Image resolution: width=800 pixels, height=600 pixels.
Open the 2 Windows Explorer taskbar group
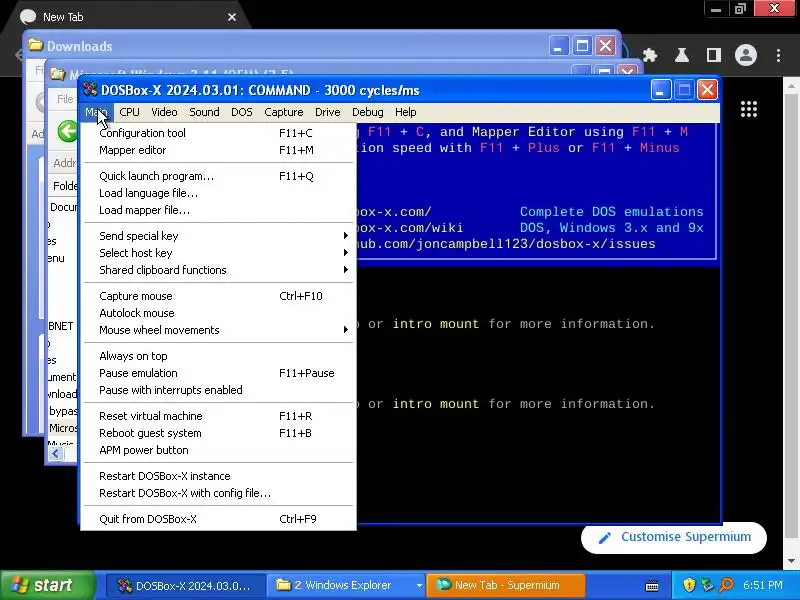[x=347, y=586]
